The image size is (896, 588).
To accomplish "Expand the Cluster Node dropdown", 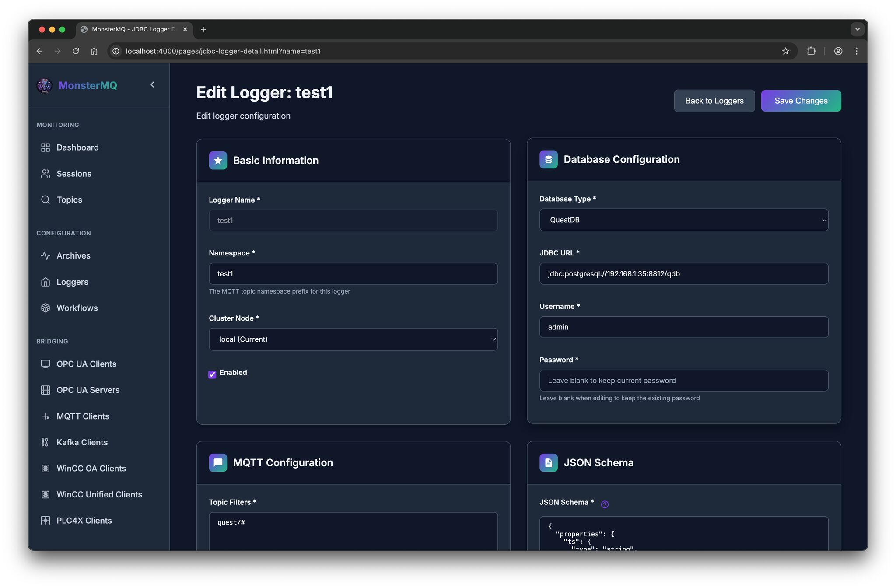I will pos(353,339).
